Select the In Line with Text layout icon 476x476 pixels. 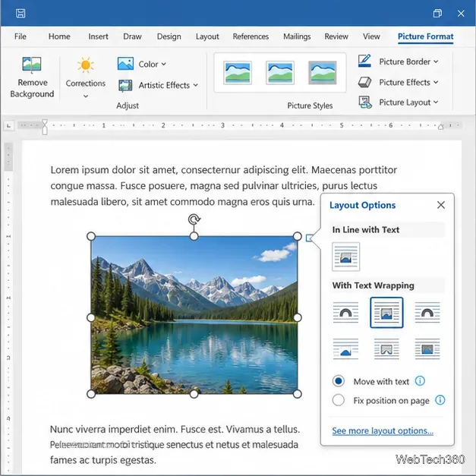point(345,257)
